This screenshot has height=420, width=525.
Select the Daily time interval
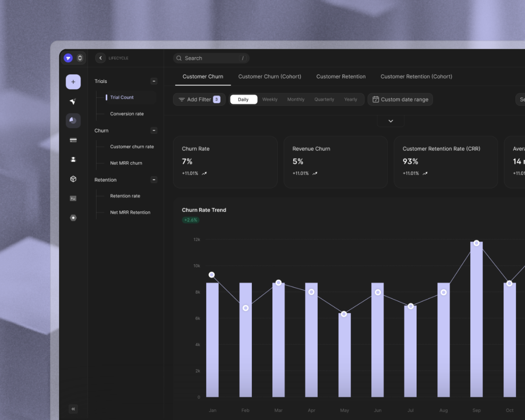(x=243, y=100)
